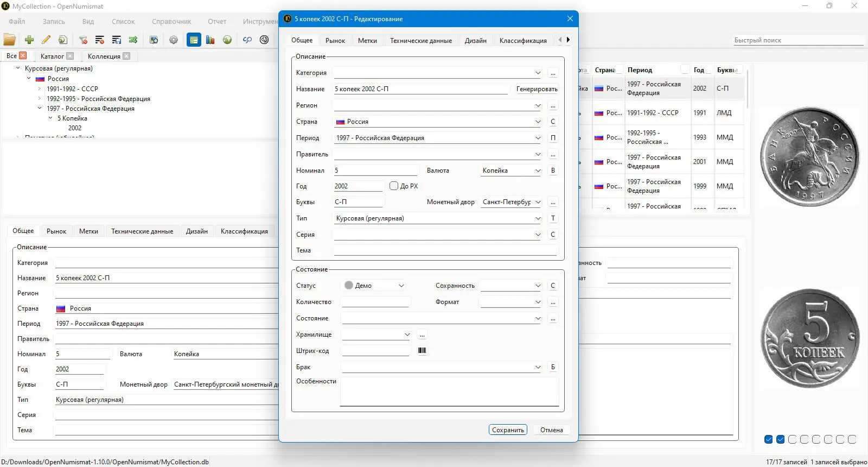Switch to Классификация tab in the edit dialog
Image resolution: width=868 pixels, height=467 pixels.
[523, 40]
